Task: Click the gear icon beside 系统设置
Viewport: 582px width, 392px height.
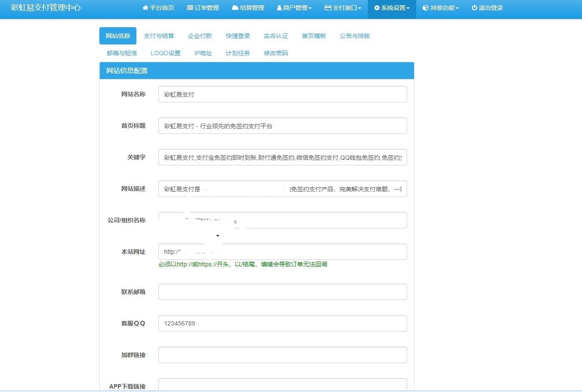Action: pos(377,8)
